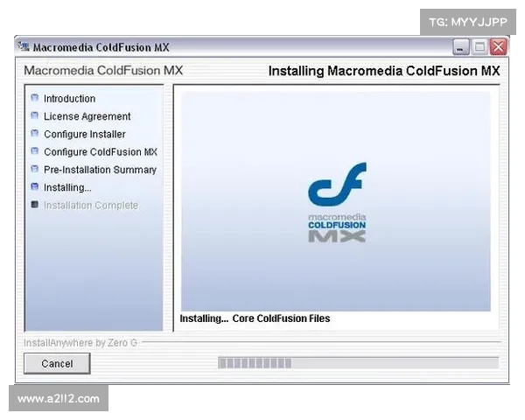
Task: Click the Cancel button
Action: (57, 363)
